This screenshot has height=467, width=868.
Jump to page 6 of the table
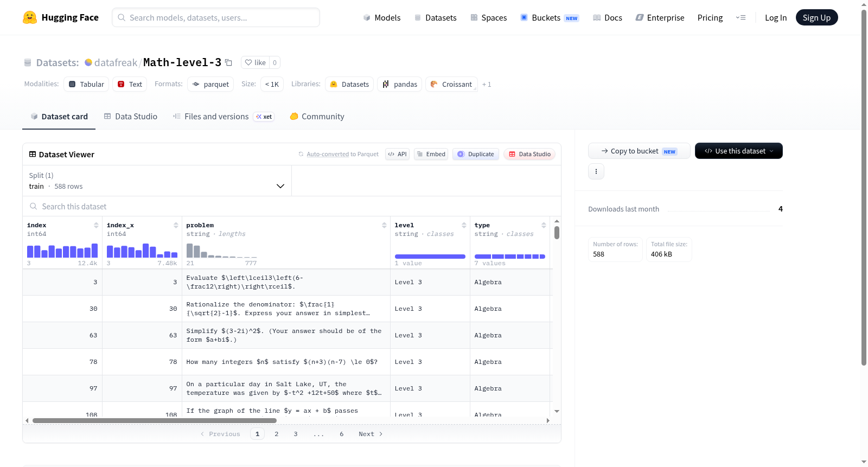(x=341, y=434)
